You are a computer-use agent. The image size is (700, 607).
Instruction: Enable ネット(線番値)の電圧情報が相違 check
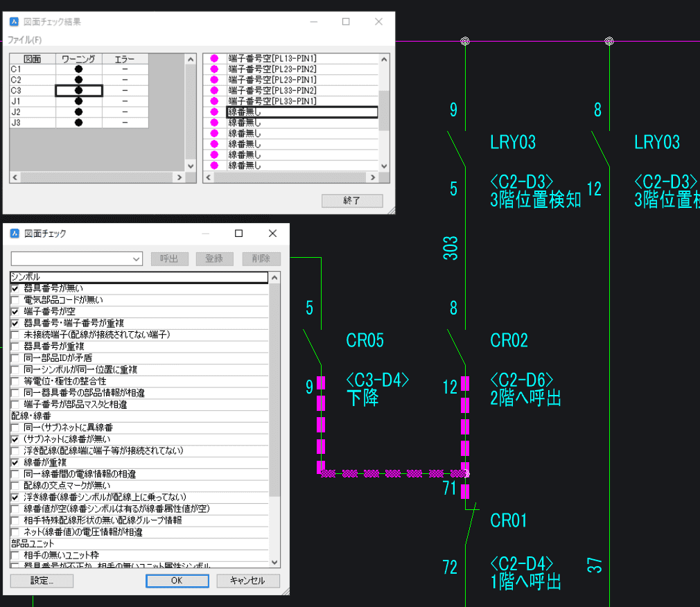pos(15,532)
